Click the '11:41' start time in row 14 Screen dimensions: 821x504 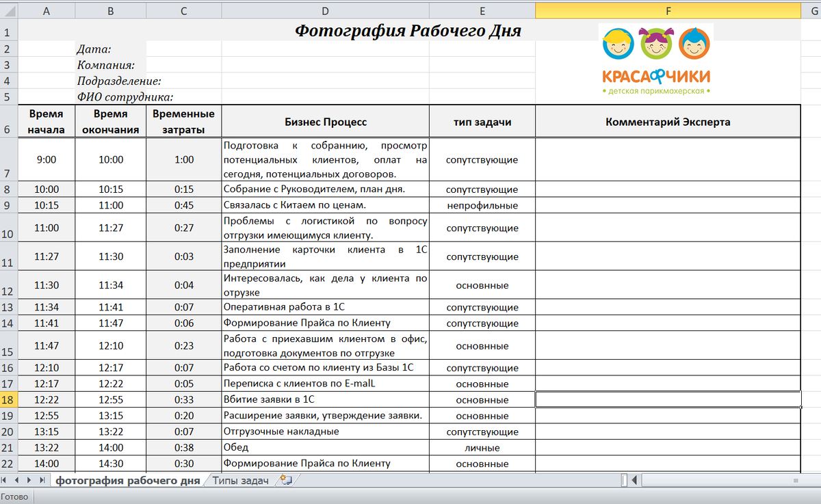(x=47, y=323)
